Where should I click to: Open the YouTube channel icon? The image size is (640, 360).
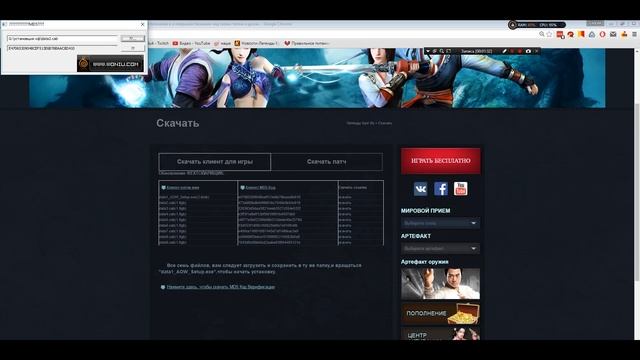461,189
